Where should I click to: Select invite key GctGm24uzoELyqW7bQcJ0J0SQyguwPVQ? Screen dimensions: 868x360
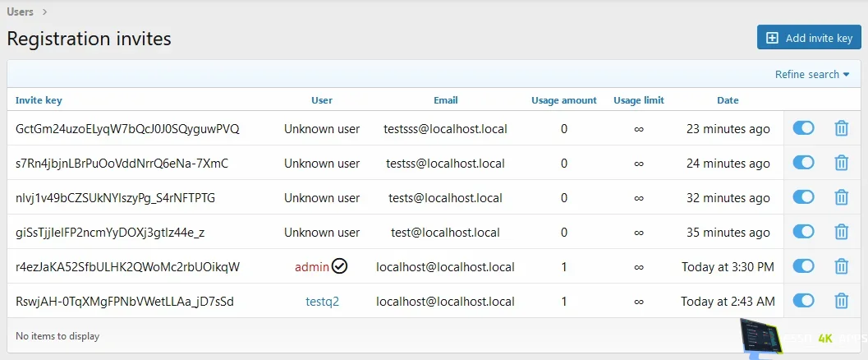[127, 129]
